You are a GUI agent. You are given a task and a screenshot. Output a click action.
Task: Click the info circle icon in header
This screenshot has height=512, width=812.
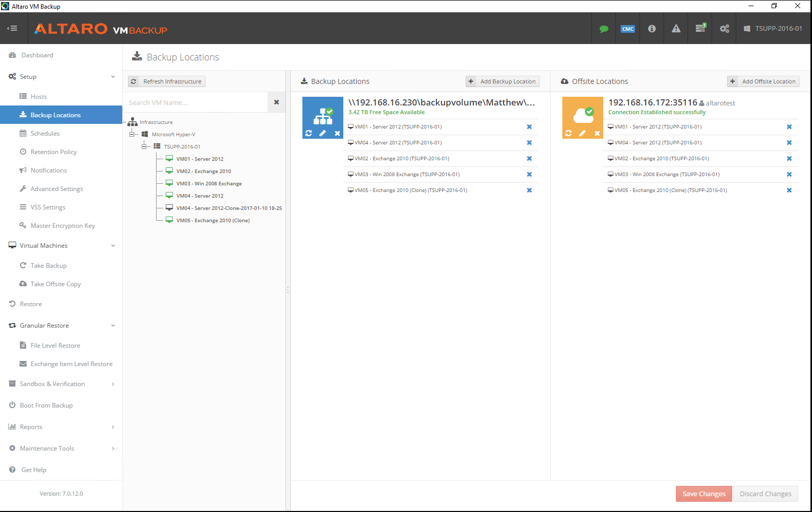tap(652, 29)
